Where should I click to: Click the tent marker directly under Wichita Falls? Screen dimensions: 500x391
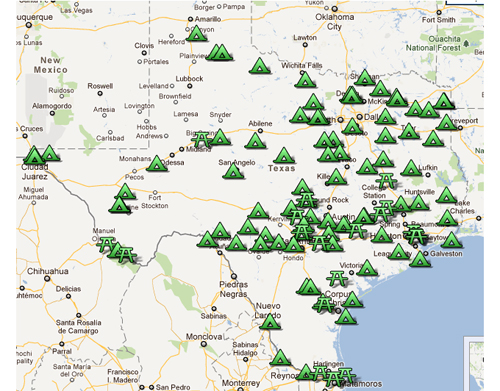click(x=305, y=80)
